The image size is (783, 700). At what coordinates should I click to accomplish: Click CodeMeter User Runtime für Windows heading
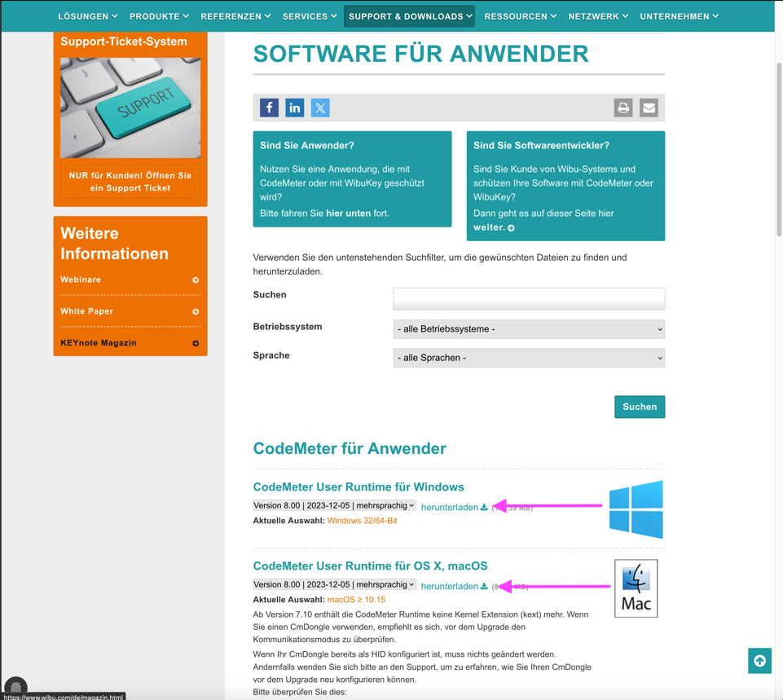tap(359, 486)
